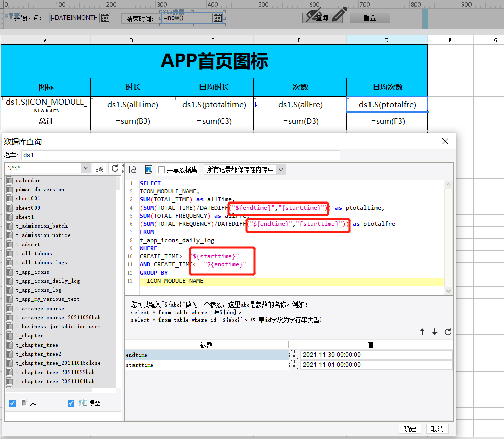Click the starttime parameter name row
504x439 pixels.
point(207,365)
